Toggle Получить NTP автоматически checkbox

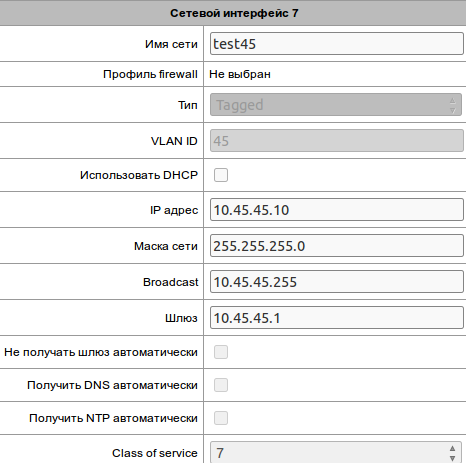(x=221, y=418)
